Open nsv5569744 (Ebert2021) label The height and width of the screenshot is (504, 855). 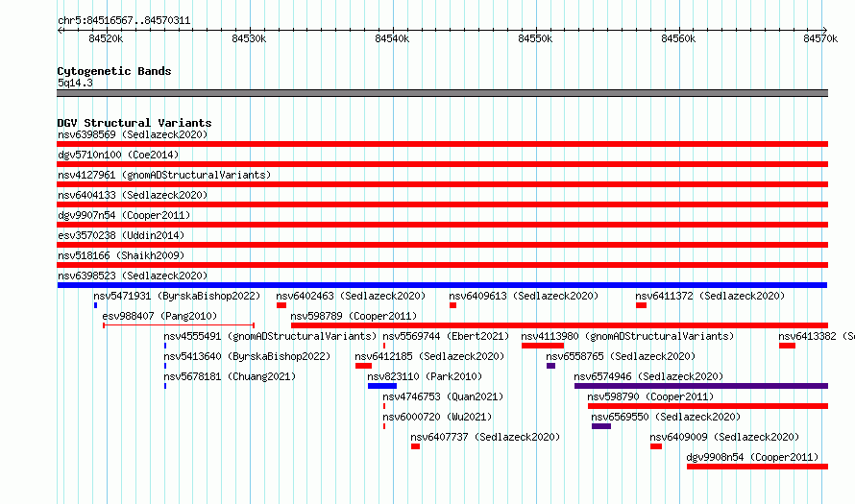tap(446, 336)
